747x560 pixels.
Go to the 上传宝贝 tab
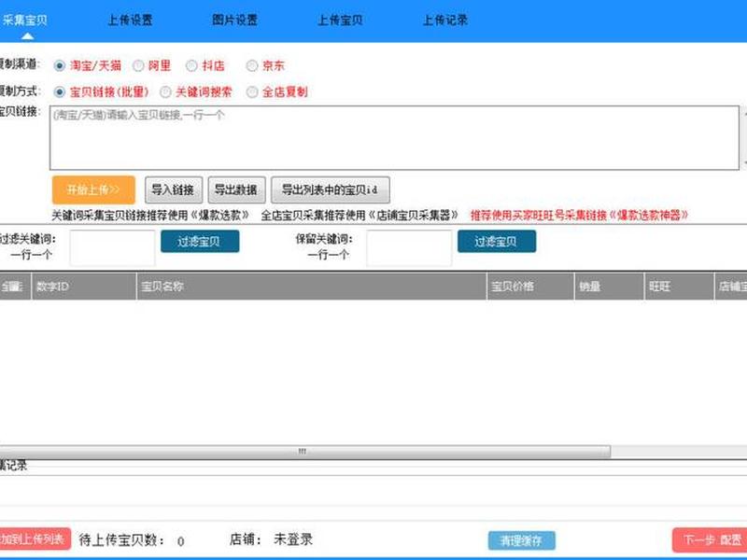[x=340, y=20]
